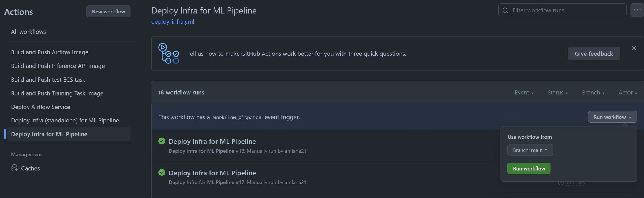Select All workflows in the sidebar
The image size is (644, 198).
click(28, 32)
